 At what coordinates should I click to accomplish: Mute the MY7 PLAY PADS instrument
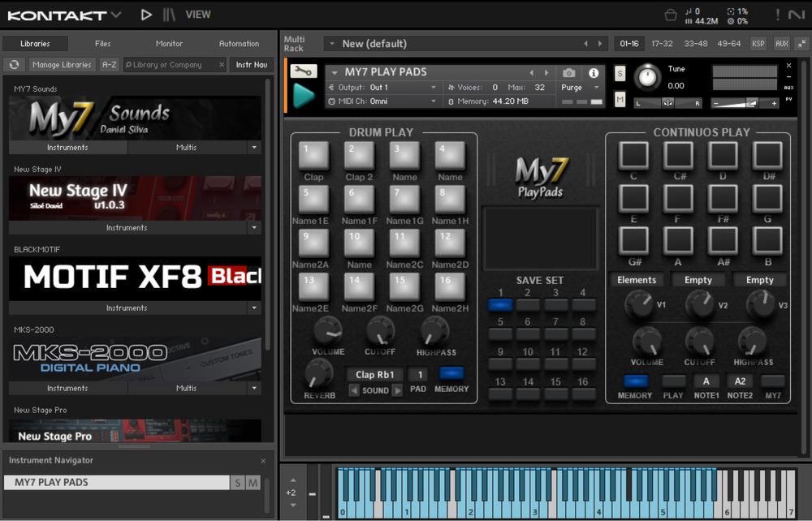point(620,99)
